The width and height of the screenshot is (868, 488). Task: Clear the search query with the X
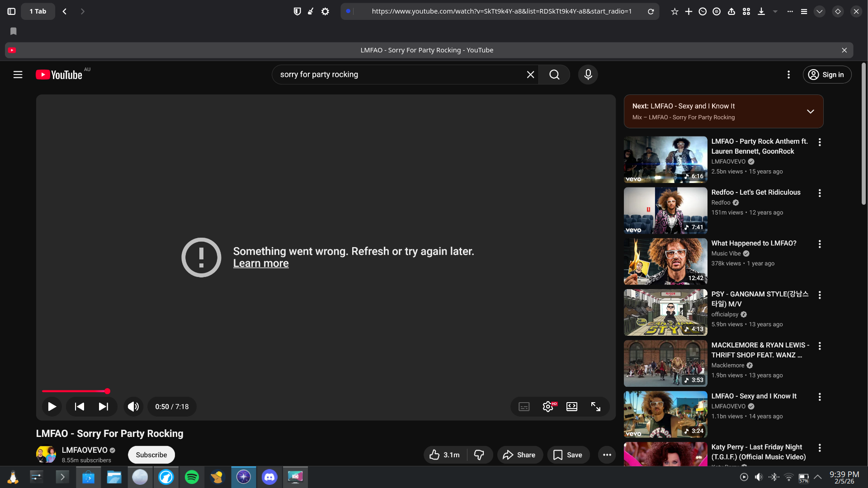(530, 75)
